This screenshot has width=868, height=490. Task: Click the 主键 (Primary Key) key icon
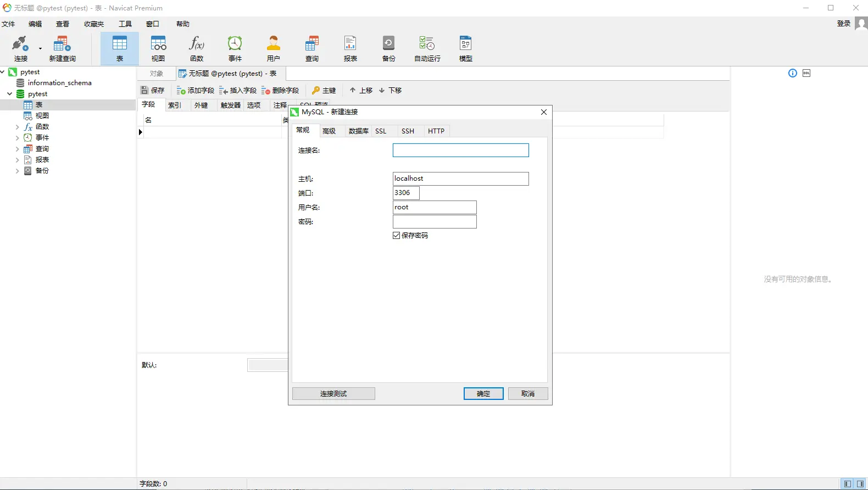coord(324,90)
